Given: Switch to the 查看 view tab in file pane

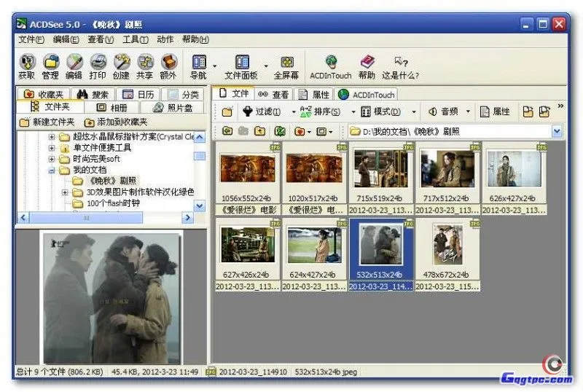Looking at the screenshot, I should pyautogui.click(x=273, y=95).
